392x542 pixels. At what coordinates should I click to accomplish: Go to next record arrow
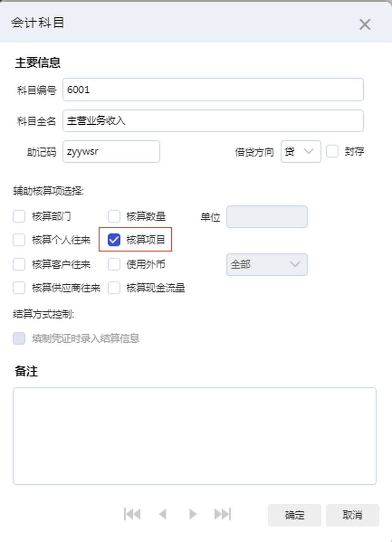pyautogui.click(x=193, y=514)
